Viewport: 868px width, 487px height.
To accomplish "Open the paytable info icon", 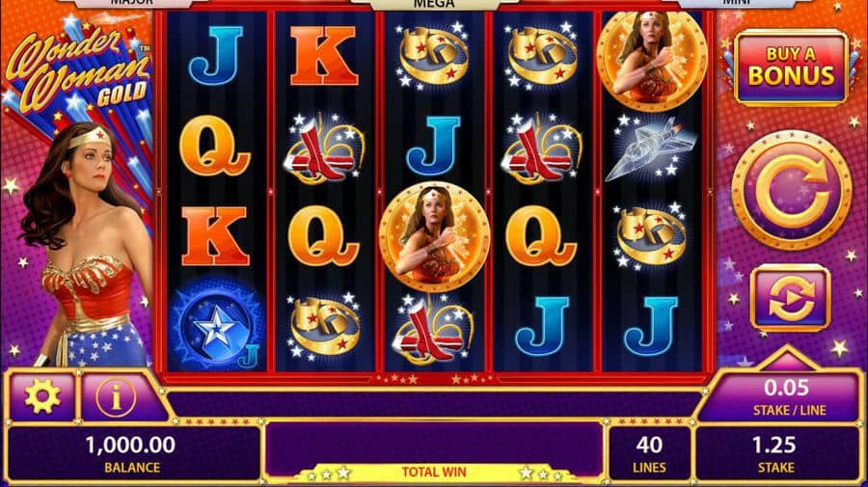I will [116, 397].
